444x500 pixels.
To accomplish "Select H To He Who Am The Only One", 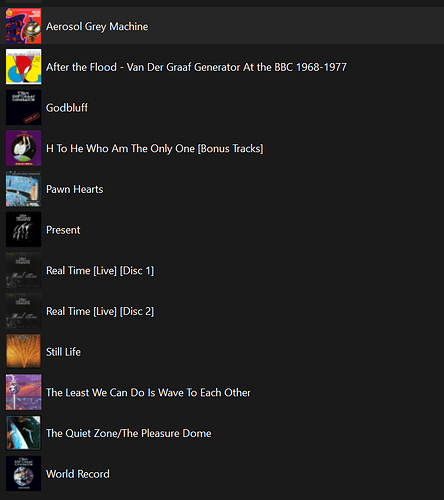I will [155, 148].
